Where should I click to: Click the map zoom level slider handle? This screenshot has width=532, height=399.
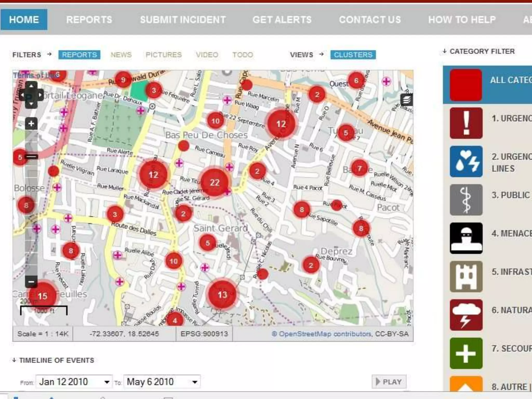(x=32, y=157)
